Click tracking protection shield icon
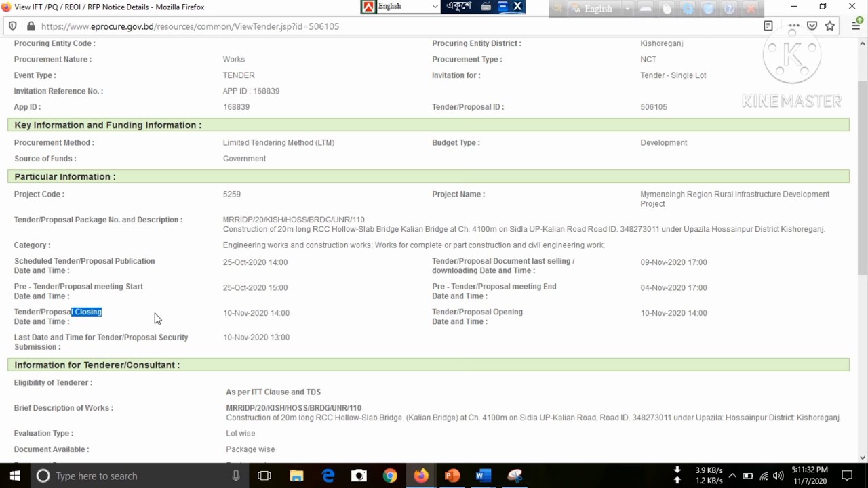This screenshot has height=488, width=868. point(12,26)
